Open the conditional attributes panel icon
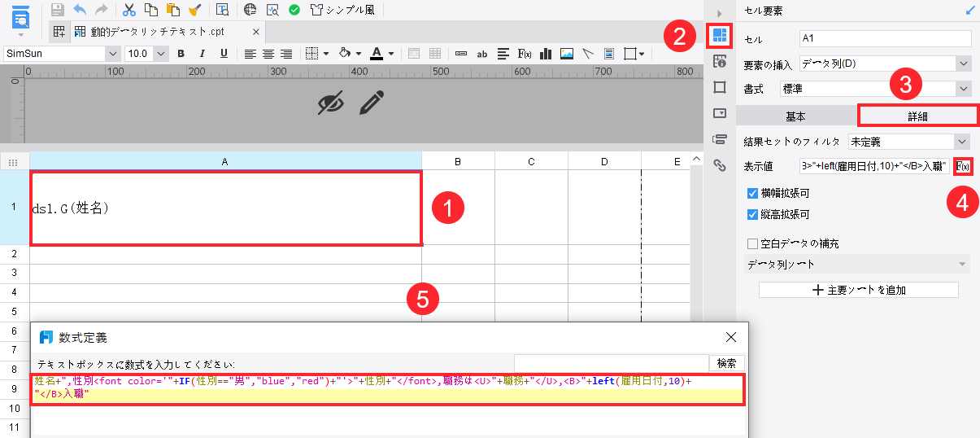This screenshot has height=438, width=980. coord(719,138)
